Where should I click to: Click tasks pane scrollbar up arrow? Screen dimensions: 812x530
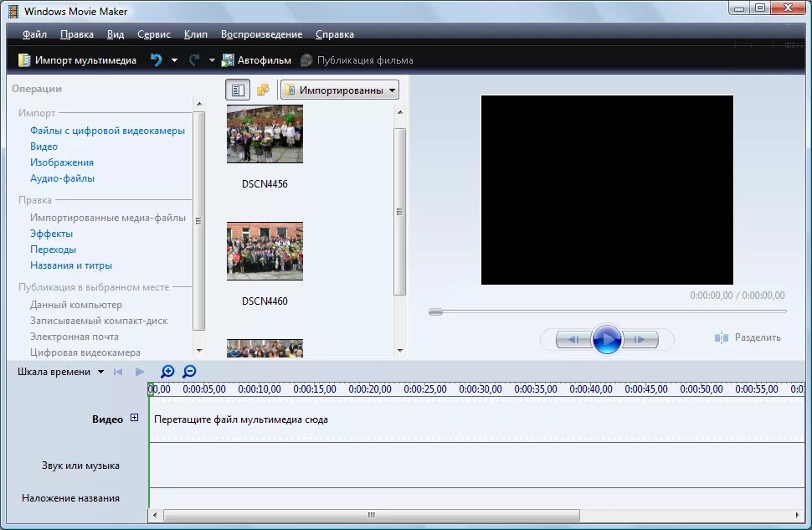coord(199,104)
